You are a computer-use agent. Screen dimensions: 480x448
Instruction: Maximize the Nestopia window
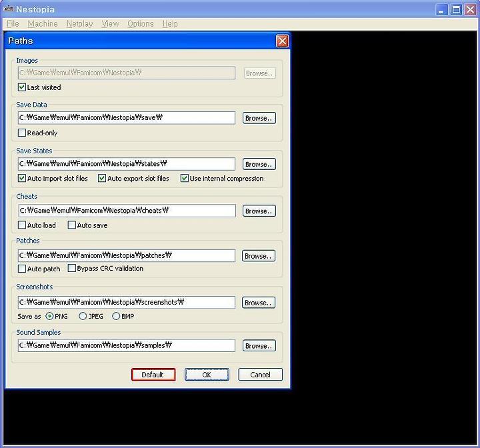[x=456, y=9]
